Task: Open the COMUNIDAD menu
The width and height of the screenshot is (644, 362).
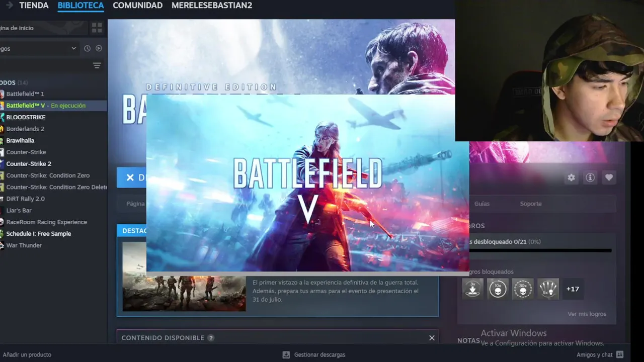Action: 137,6
